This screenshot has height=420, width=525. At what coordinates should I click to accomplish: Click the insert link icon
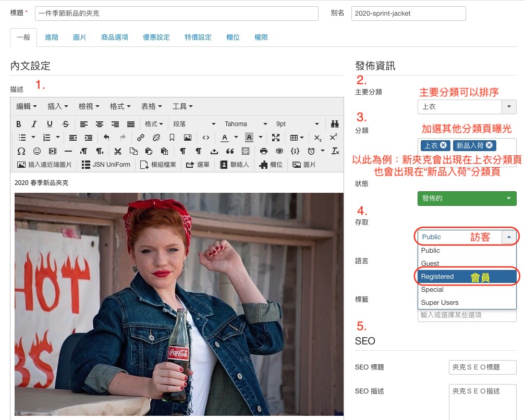point(140,138)
